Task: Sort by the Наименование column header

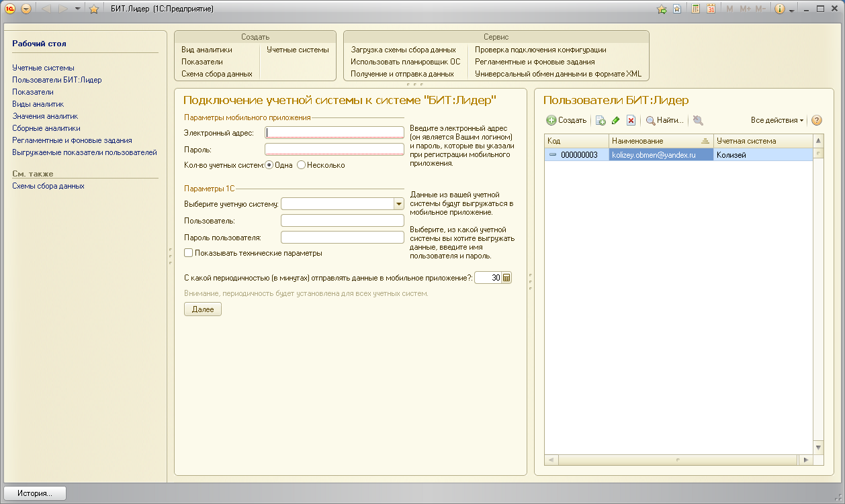Action: pyautogui.click(x=661, y=141)
